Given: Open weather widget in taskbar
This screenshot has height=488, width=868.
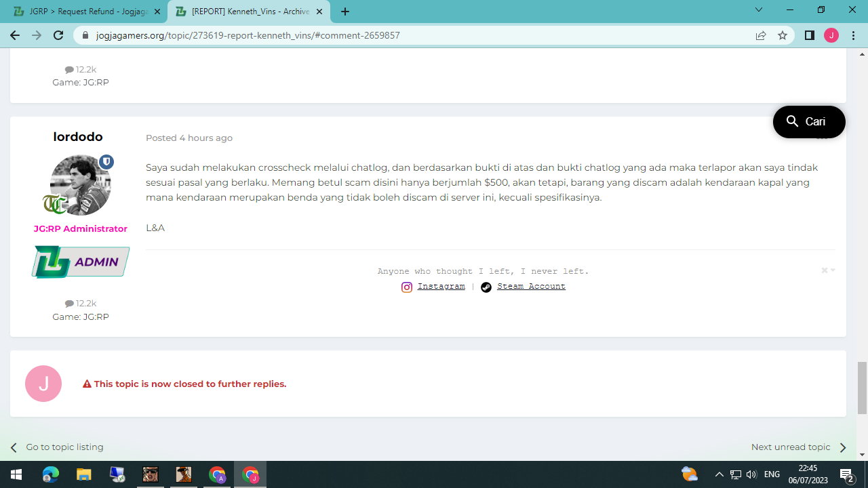Looking at the screenshot, I should (x=690, y=474).
